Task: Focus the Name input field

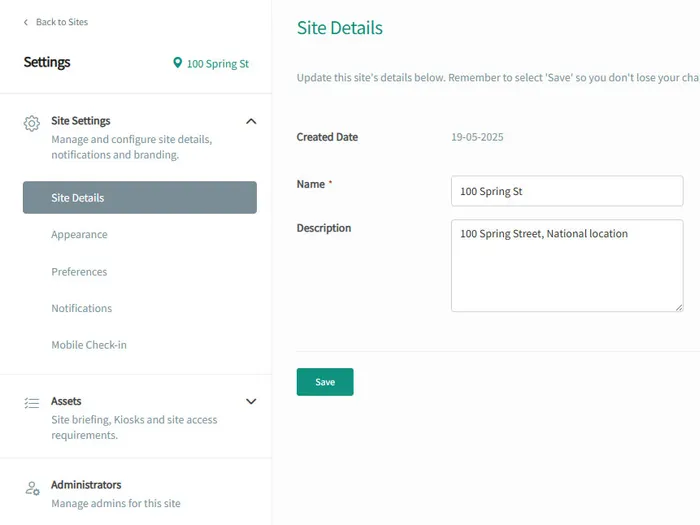Action: coord(567,191)
